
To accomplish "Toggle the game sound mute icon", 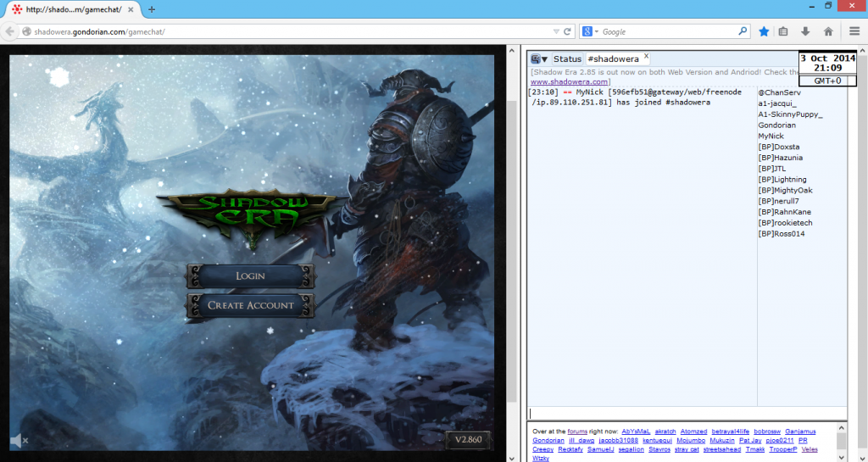I will click(19, 441).
